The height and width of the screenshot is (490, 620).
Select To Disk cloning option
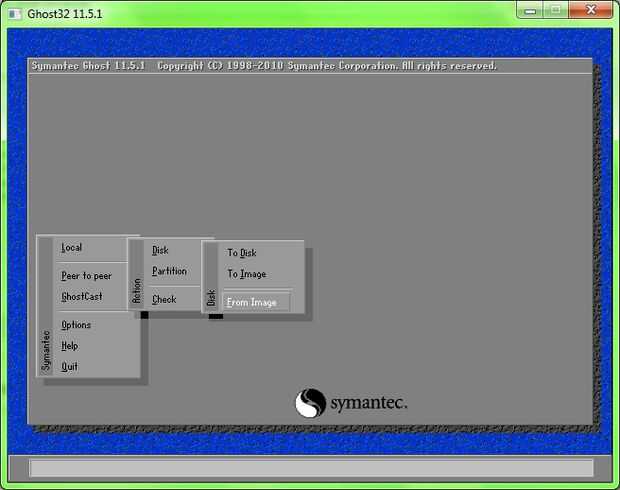(242, 253)
